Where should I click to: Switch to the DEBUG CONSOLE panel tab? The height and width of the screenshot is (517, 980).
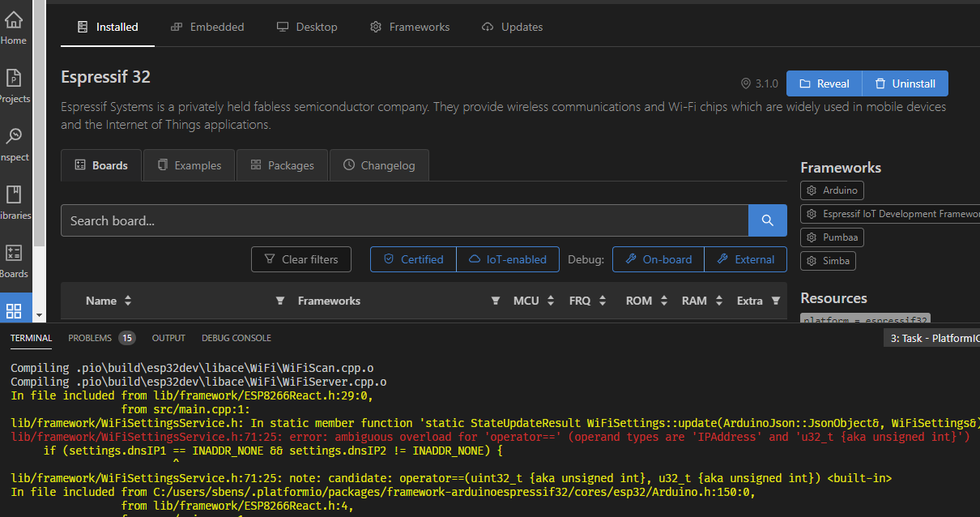coord(236,338)
